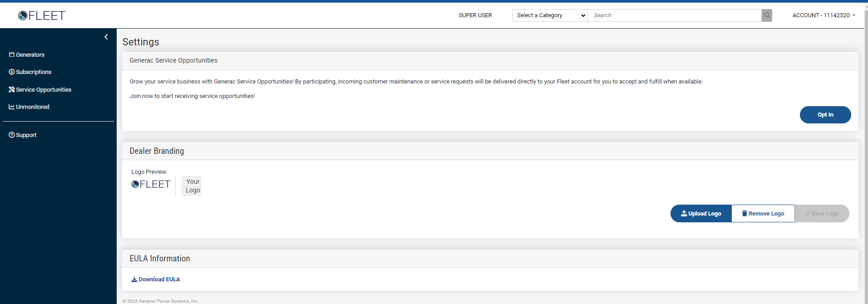Click the Subscriptions dollar icon
Screen dimensions: 868x304
coord(12,72)
